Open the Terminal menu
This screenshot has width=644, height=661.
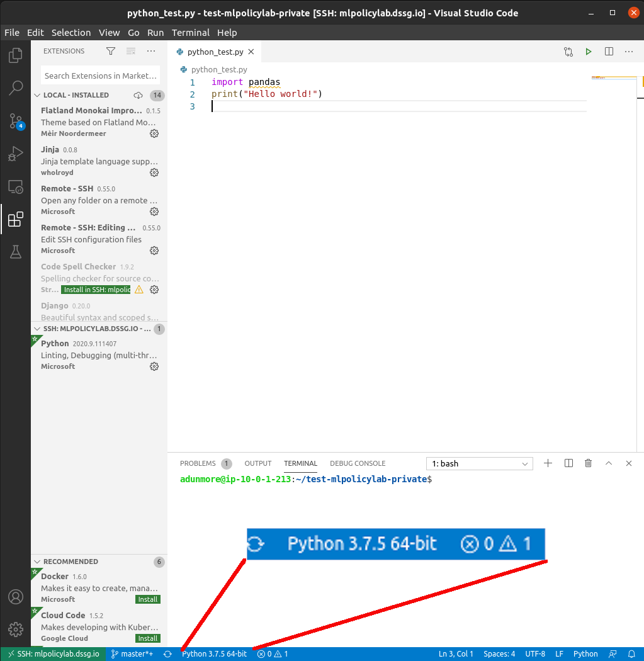click(191, 33)
